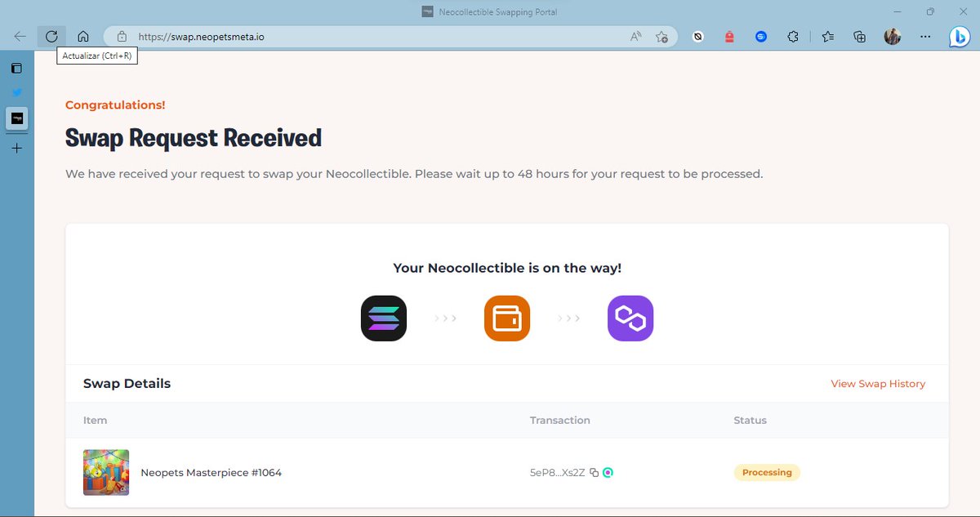Viewport: 980px width, 517px height.
Task: Open the View Swap History link
Action: (x=878, y=384)
